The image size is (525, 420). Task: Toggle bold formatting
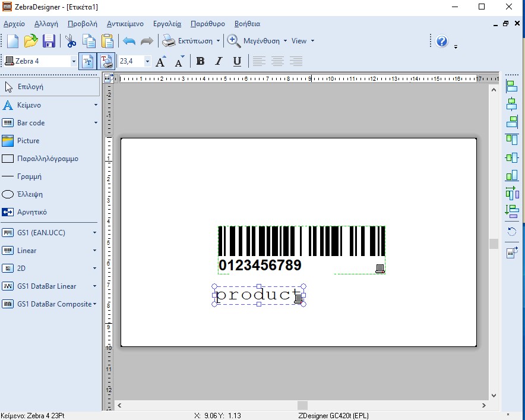(x=201, y=61)
